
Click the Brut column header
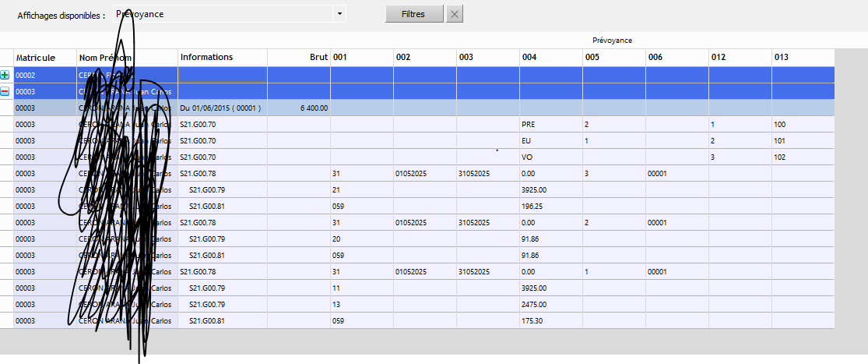[x=299, y=58]
